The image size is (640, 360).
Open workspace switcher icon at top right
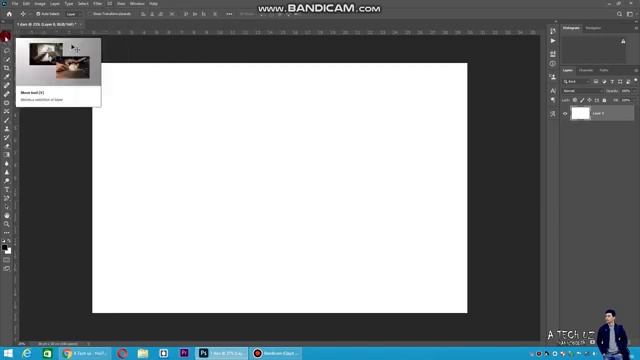click(630, 14)
